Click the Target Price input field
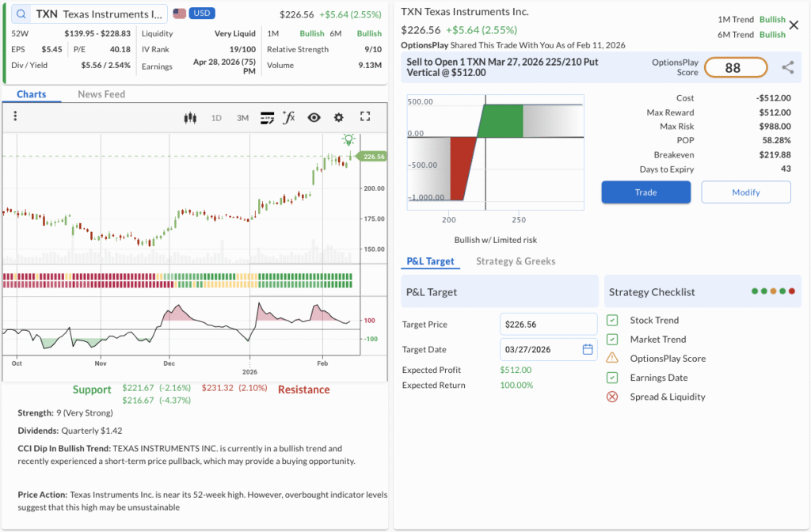Viewport: 811px width, 532px height. 548,324
